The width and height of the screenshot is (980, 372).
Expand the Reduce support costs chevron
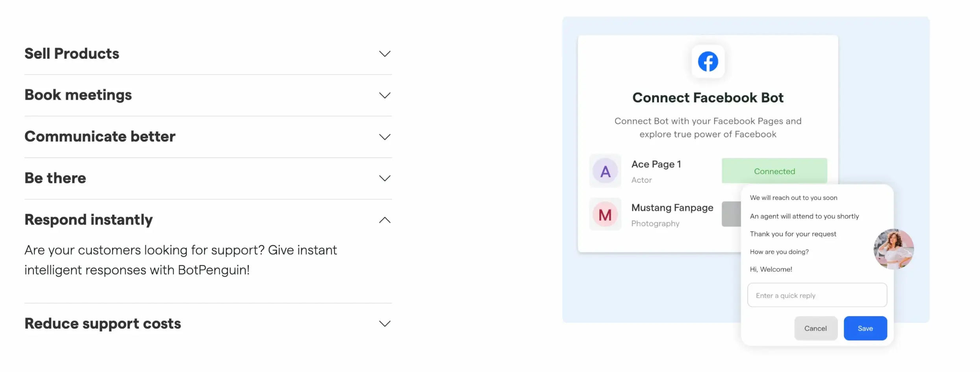[x=385, y=324]
